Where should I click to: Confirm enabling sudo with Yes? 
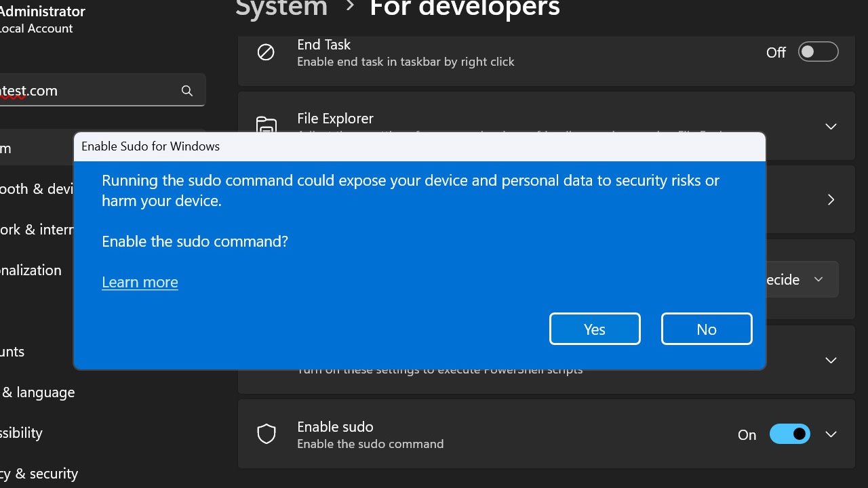pos(595,329)
